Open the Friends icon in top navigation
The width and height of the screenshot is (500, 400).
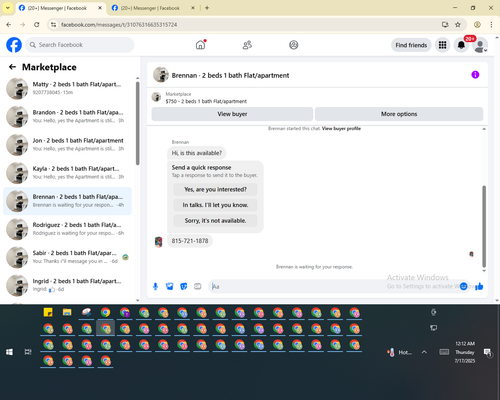(x=247, y=45)
